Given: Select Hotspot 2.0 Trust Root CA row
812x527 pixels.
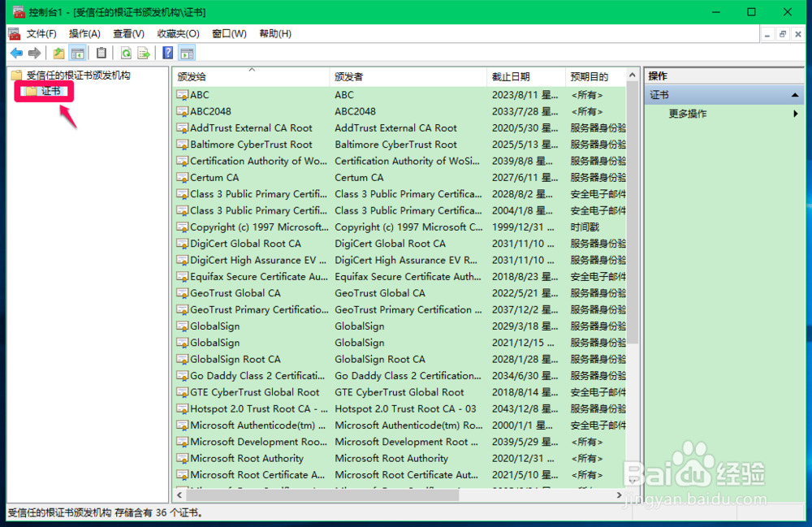Looking at the screenshot, I should [x=400, y=409].
